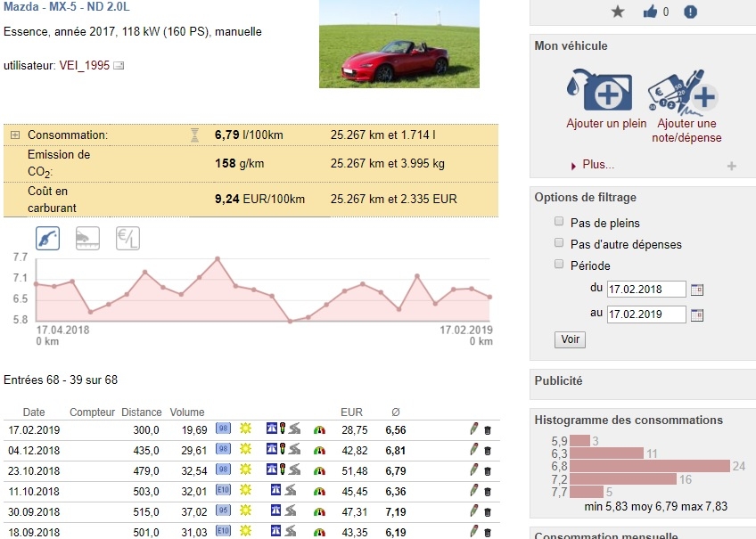The image size is (756, 539).
Task: Click the date '18.09.2018' cell
Action: [34, 533]
